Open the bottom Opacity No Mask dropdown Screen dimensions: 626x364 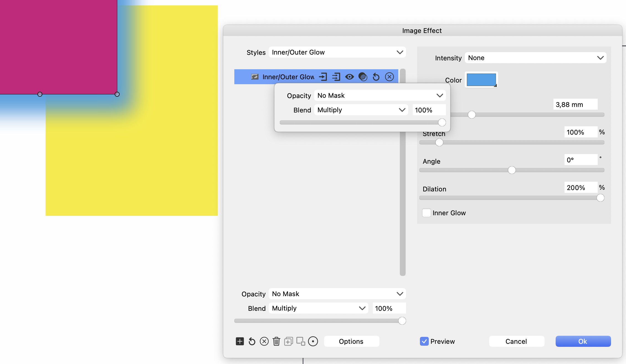pyautogui.click(x=337, y=294)
